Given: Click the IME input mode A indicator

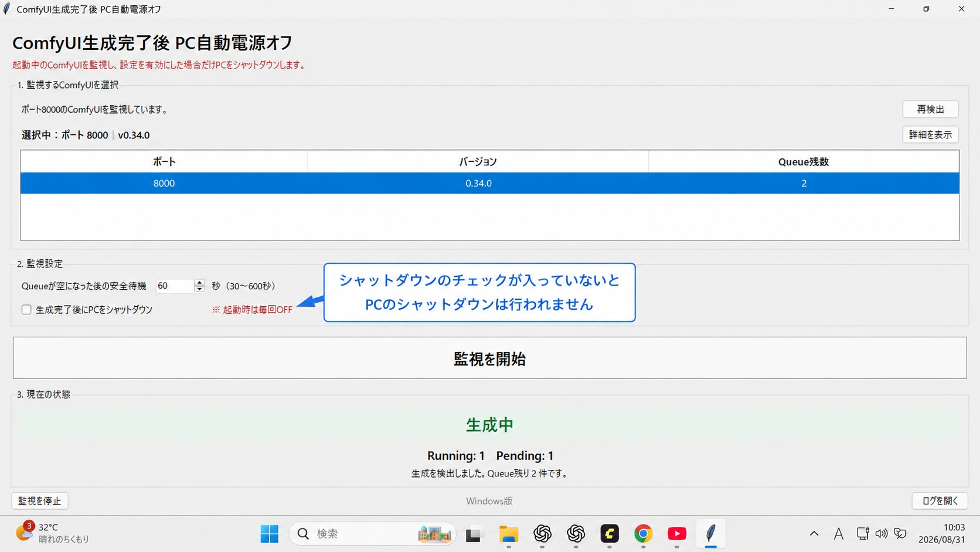Looking at the screenshot, I should coord(839,534).
